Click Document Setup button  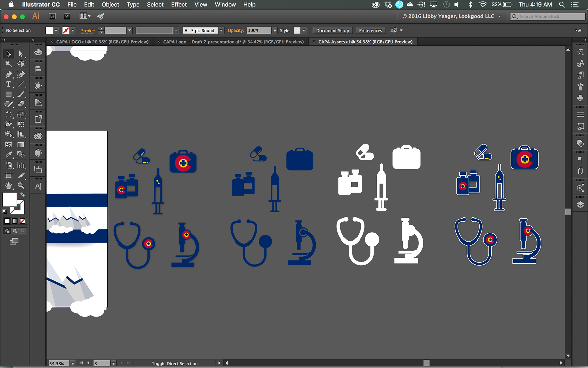click(x=333, y=31)
